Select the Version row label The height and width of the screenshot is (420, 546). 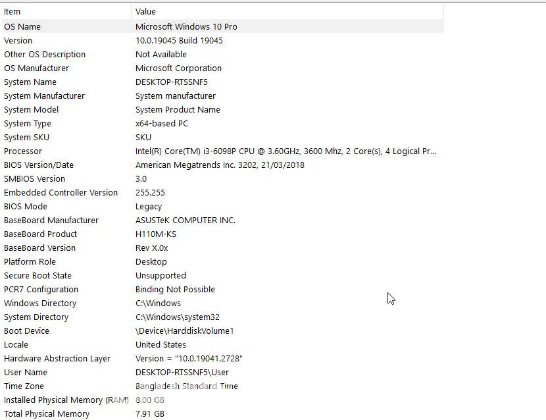18,41
